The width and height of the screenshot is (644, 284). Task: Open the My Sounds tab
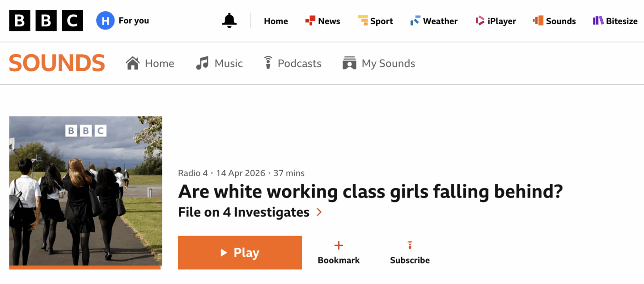[379, 63]
